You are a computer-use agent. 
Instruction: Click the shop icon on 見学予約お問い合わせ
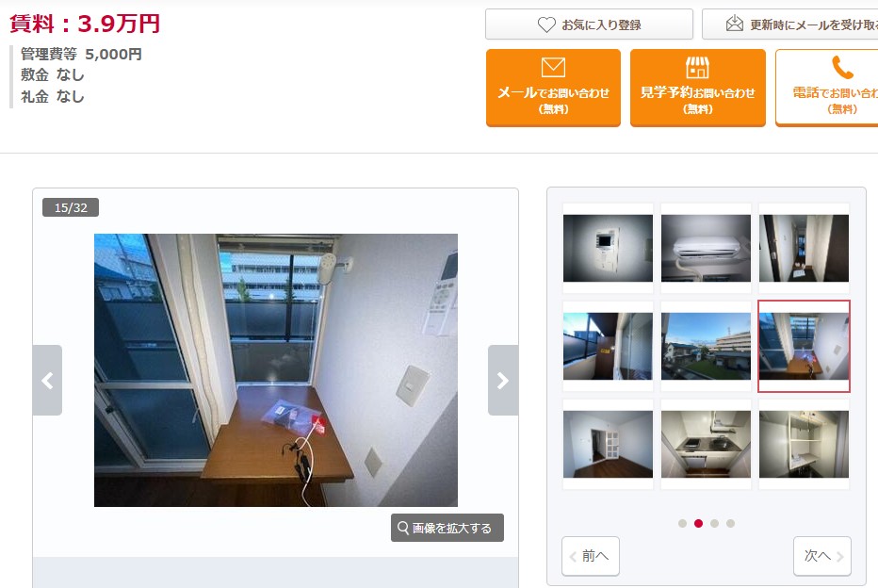point(697,67)
